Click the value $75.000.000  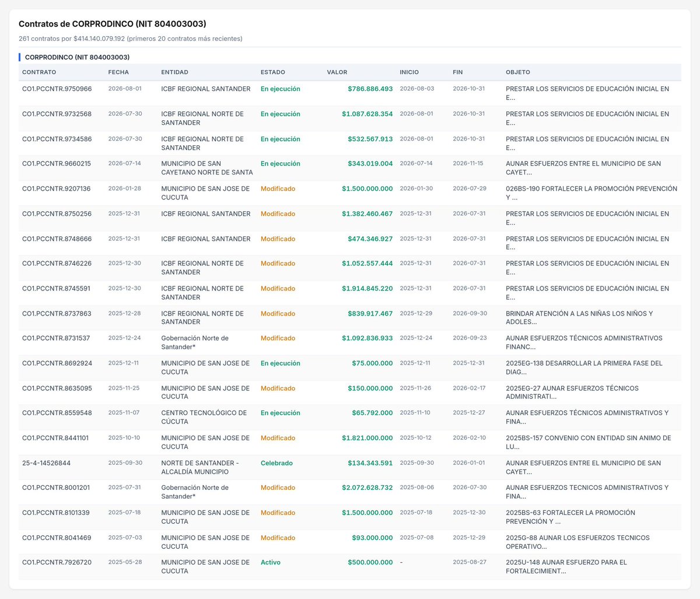coord(372,363)
